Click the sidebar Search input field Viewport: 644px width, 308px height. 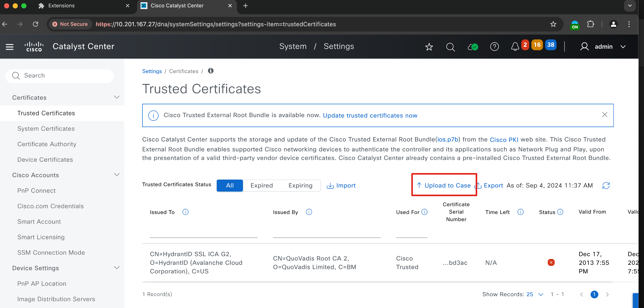point(59,76)
